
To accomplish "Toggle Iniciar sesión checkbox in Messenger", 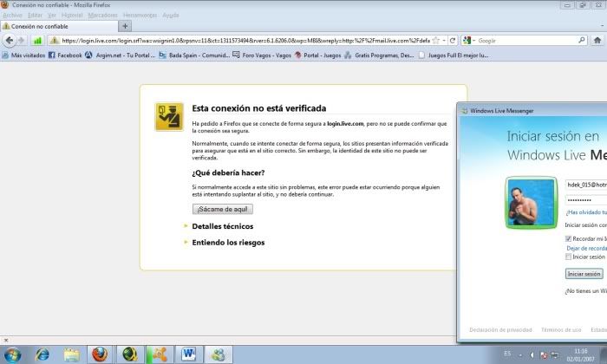I will 568,257.
